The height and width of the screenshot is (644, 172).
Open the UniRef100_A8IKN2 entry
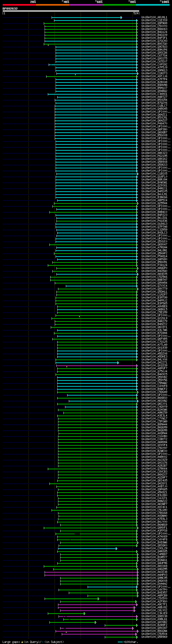[154, 401]
